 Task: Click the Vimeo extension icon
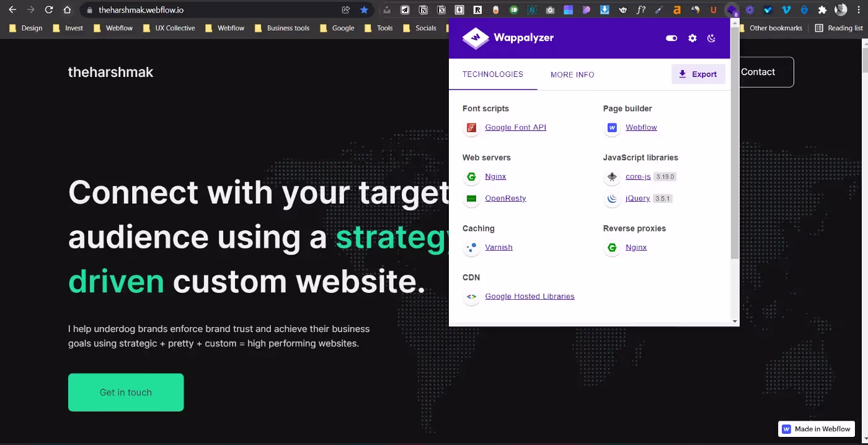pos(786,10)
